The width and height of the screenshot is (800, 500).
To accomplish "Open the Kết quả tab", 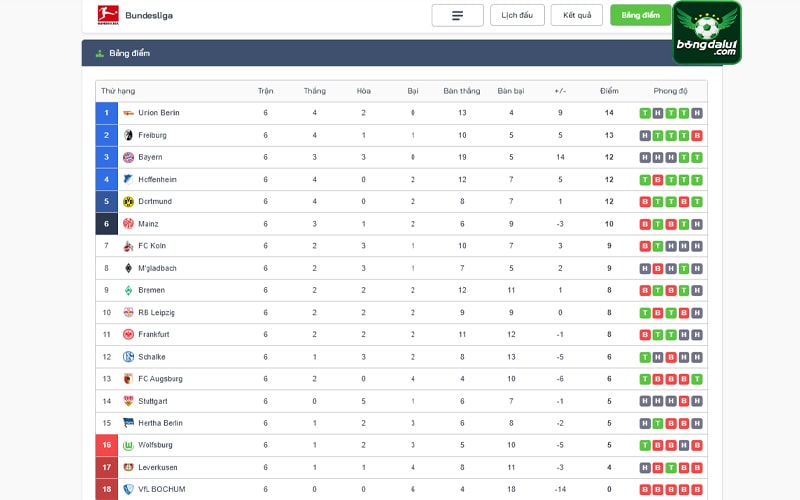I will pyautogui.click(x=577, y=15).
